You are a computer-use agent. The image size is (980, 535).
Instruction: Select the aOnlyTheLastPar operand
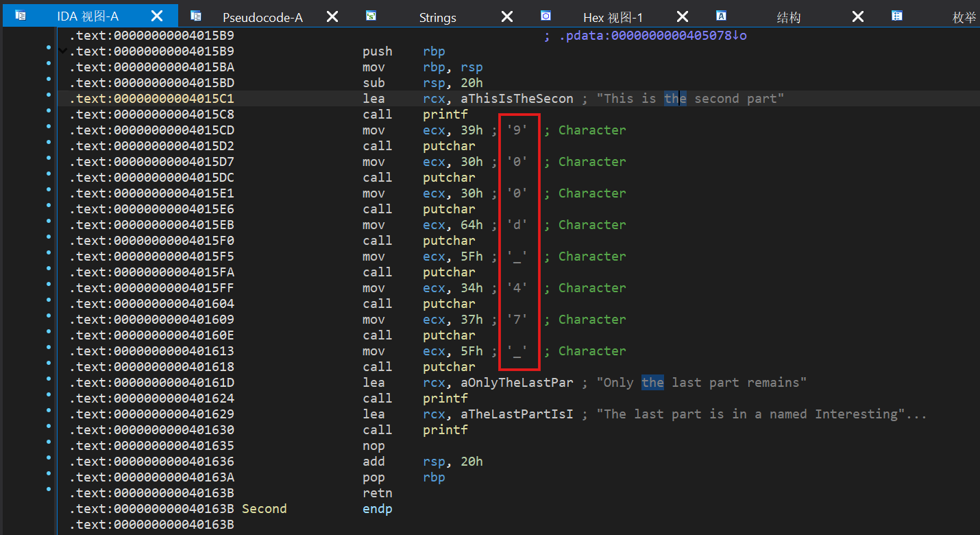coord(517,383)
